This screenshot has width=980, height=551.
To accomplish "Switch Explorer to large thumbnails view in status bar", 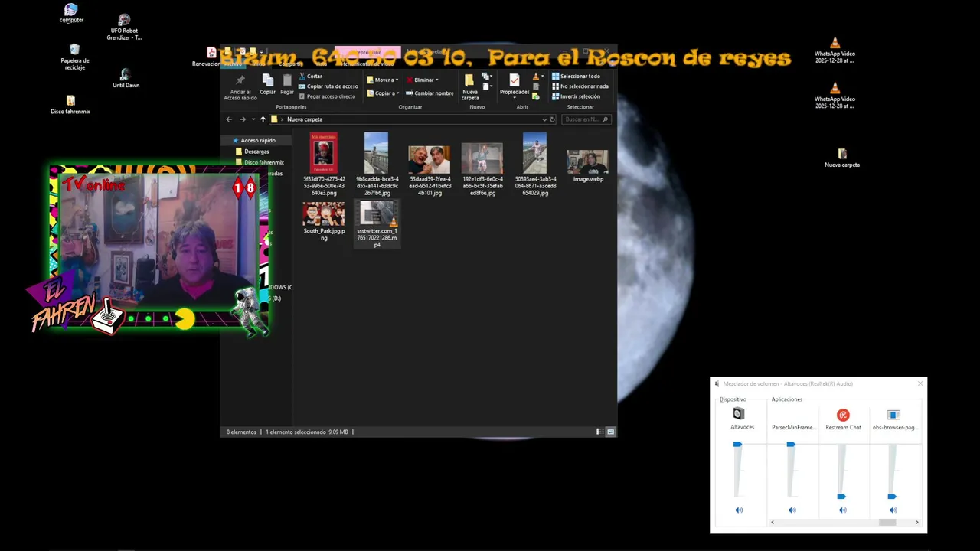I will tap(610, 432).
